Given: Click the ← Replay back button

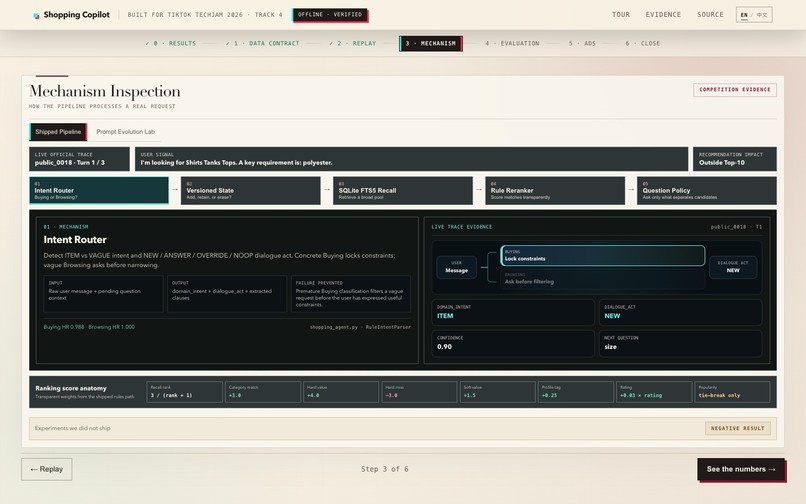Looking at the screenshot, I should (46, 469).
